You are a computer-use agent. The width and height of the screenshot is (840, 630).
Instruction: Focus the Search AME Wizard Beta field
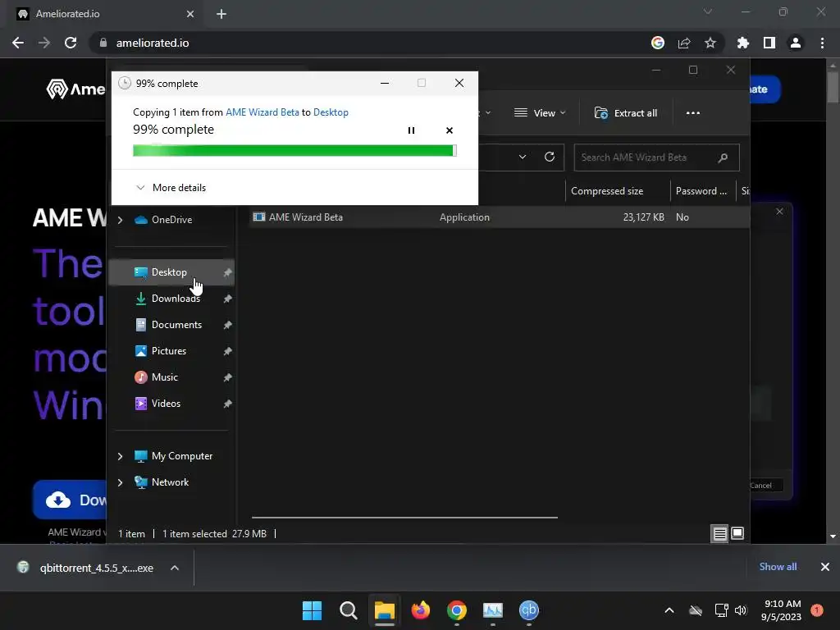[656, 157]
